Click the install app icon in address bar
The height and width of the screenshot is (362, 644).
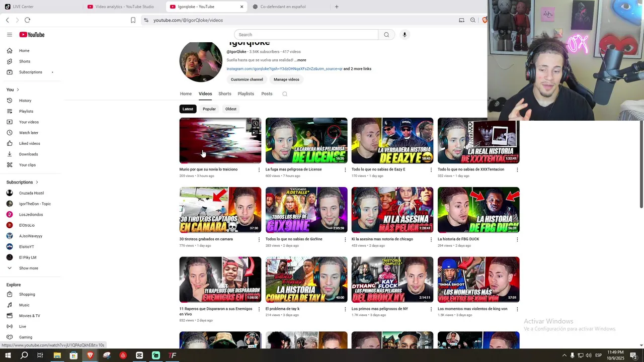pos(461,20)
